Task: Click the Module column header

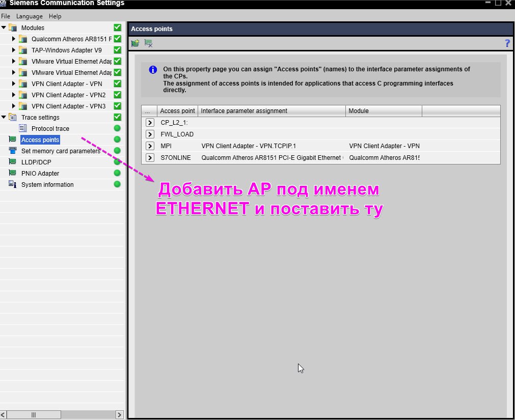Action: (x=384, y=111)
